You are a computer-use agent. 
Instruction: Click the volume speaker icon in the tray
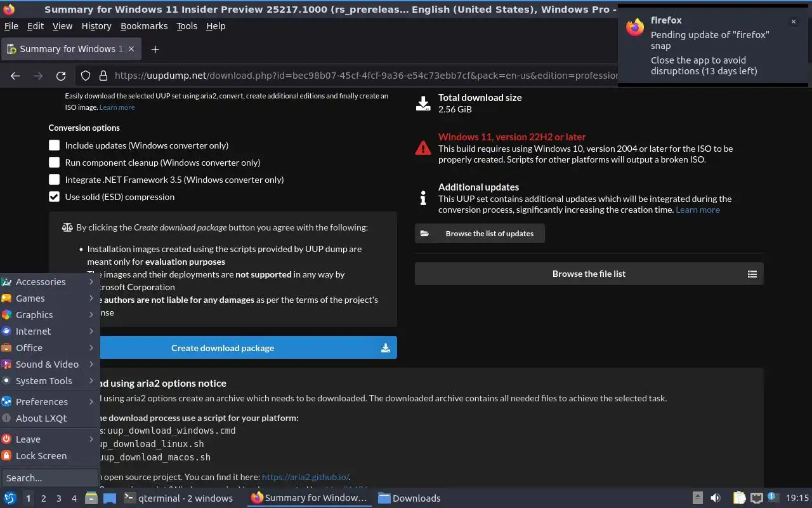coord(716,498)
